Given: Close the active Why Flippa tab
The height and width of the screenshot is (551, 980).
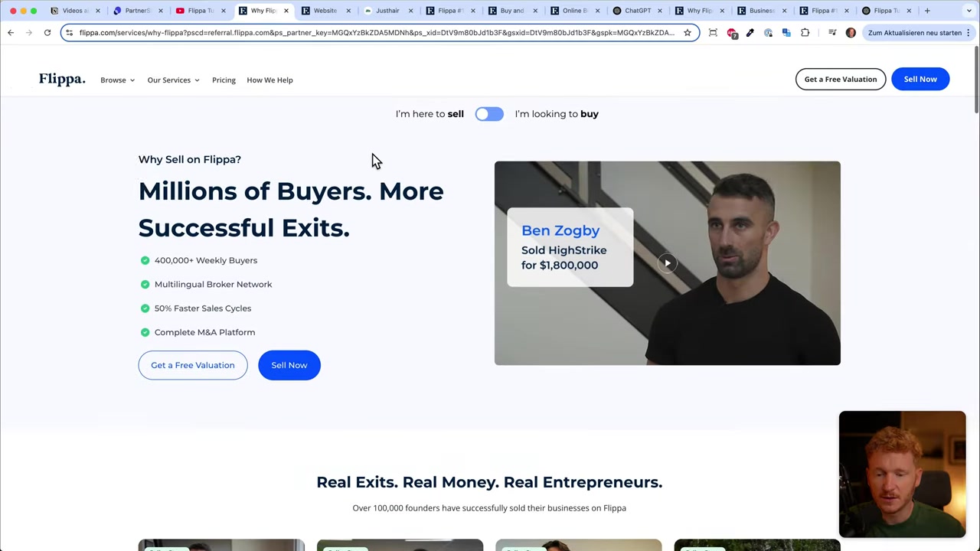Looking at the screenshot, I should (286, 11).
